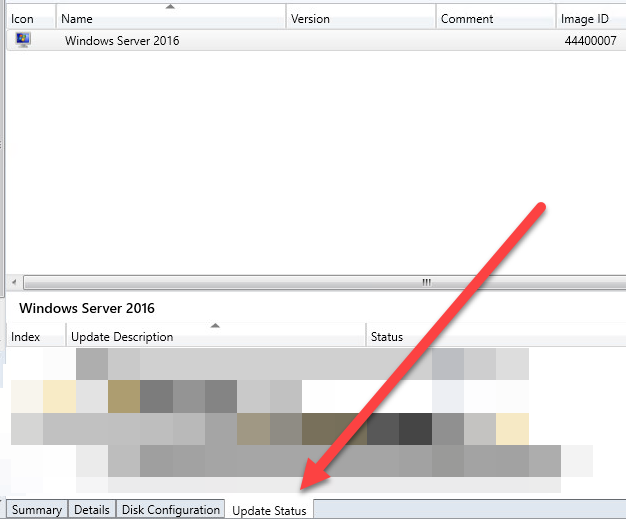Sort by Image ID column header
The image size is (626, 519).
coord(591,18)
